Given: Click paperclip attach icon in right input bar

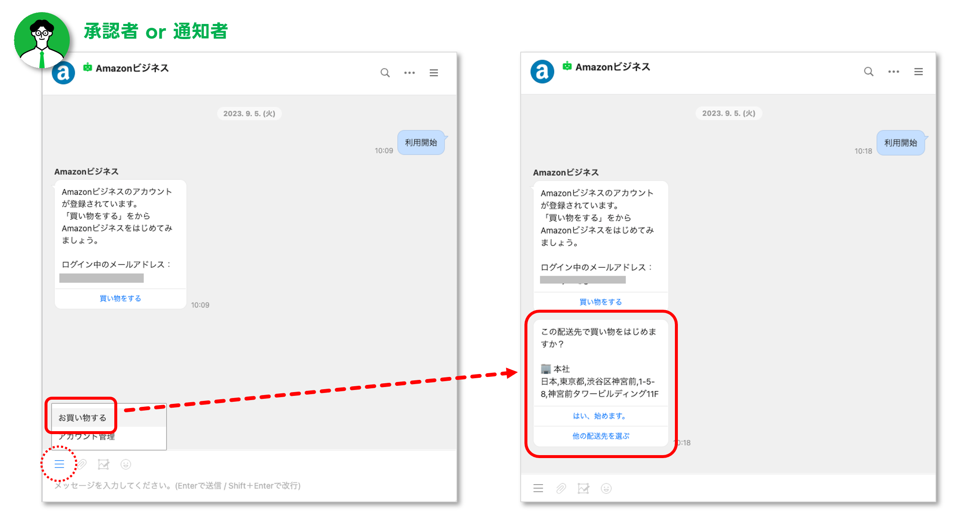Looking at the screenshot, I should click(561, 488).
